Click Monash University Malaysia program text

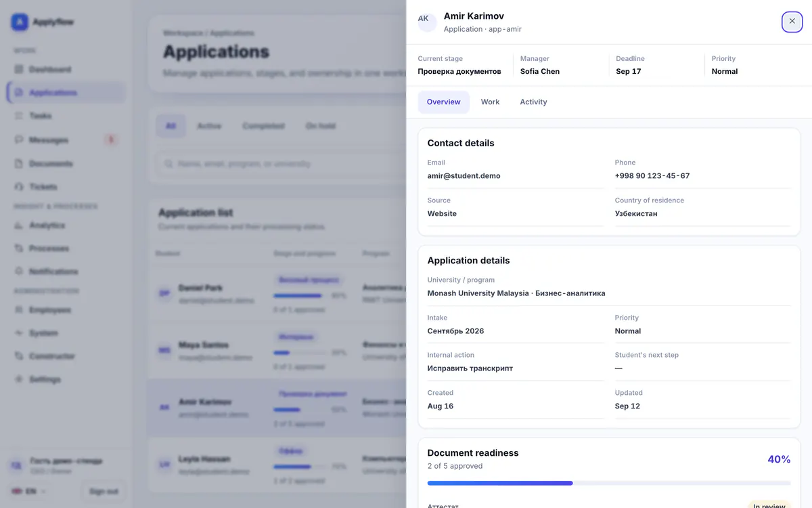tap(516, 293)
